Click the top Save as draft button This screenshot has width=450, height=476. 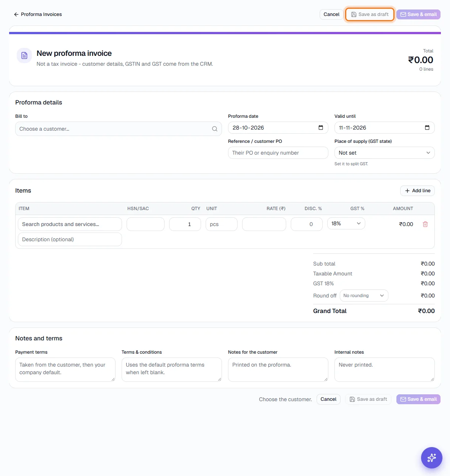[370, 14]
